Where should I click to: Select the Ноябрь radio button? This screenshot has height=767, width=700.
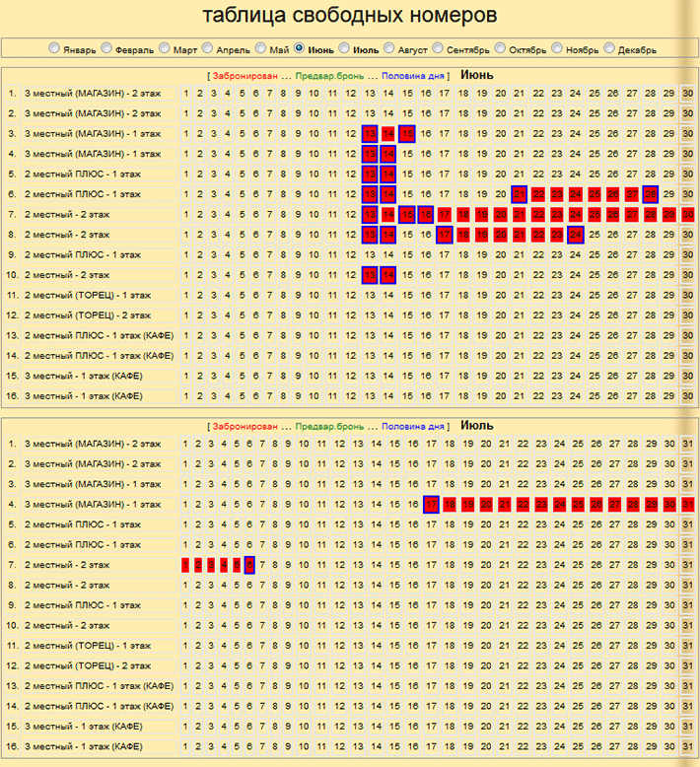(x=557, y=48)
